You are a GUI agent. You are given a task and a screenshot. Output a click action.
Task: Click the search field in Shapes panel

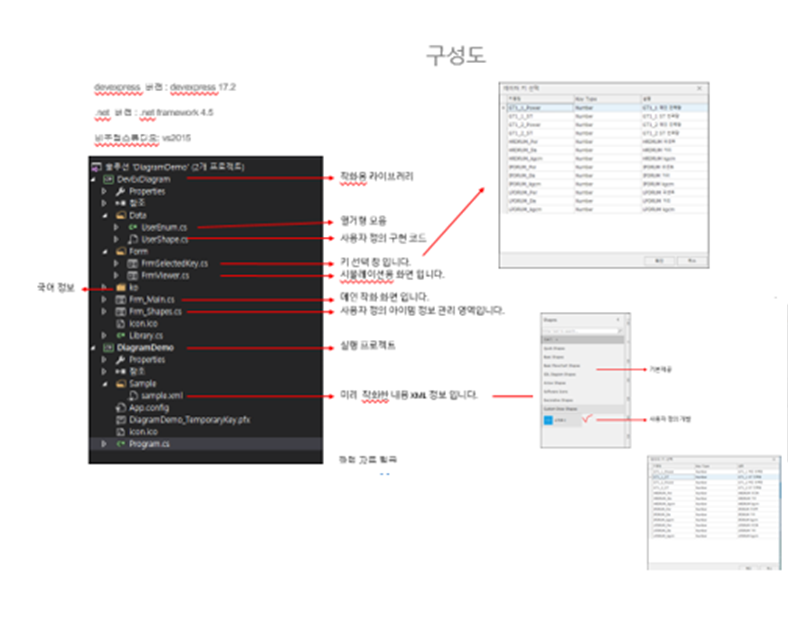(x=582, y=331)
